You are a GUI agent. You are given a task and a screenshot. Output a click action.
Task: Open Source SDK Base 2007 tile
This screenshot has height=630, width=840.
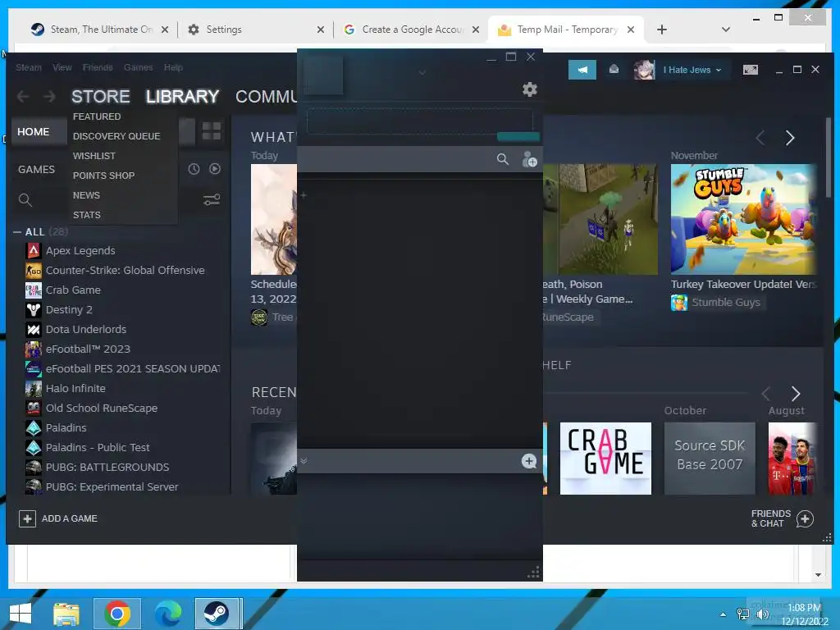[x=710, y=458]
